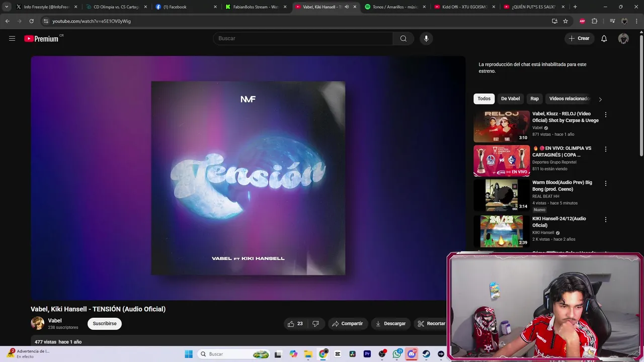Select the Rap filter chip

(534, 99)
